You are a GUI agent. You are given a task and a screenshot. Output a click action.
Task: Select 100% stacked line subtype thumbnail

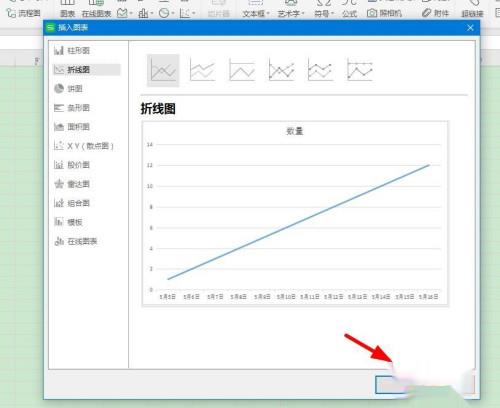point(242,70)
